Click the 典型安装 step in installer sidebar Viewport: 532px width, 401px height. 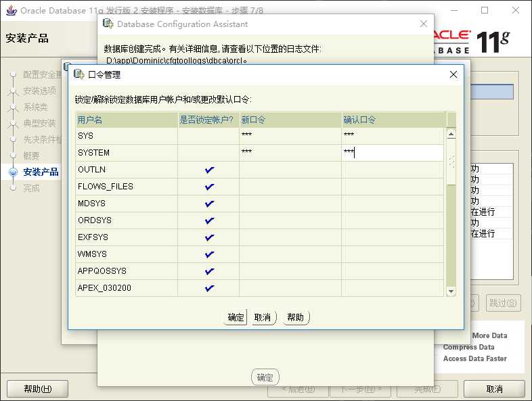pyautogui.click(x=39, y=123)
